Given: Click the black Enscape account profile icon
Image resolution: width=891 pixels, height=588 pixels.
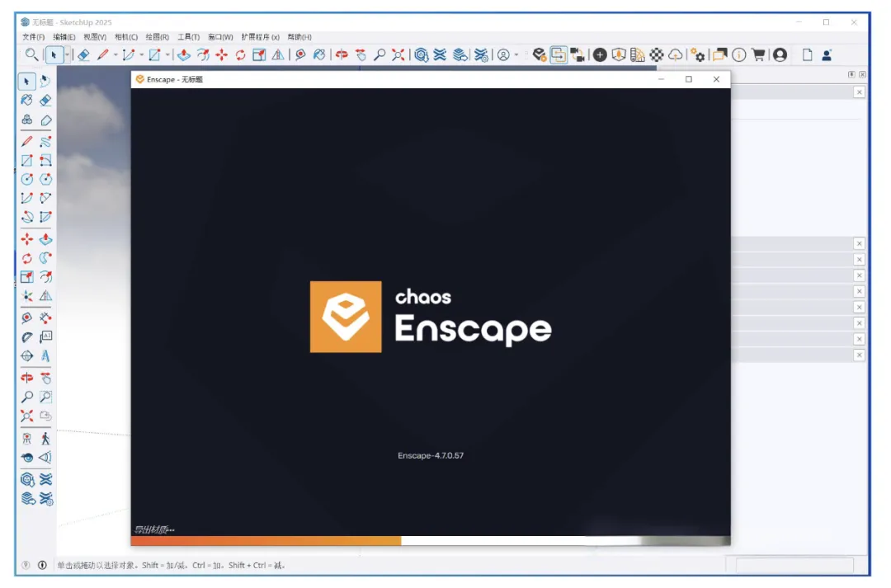Looking at the screenshot, I should [780, 54].
